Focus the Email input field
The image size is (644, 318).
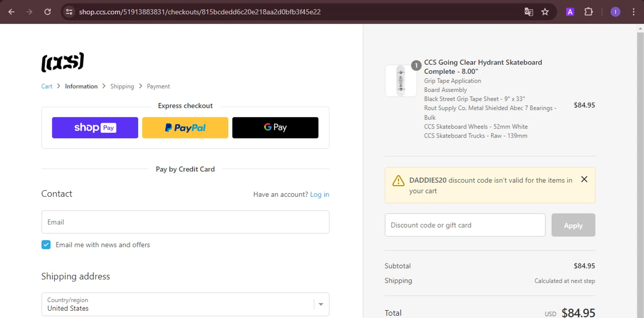pos(185,222)
